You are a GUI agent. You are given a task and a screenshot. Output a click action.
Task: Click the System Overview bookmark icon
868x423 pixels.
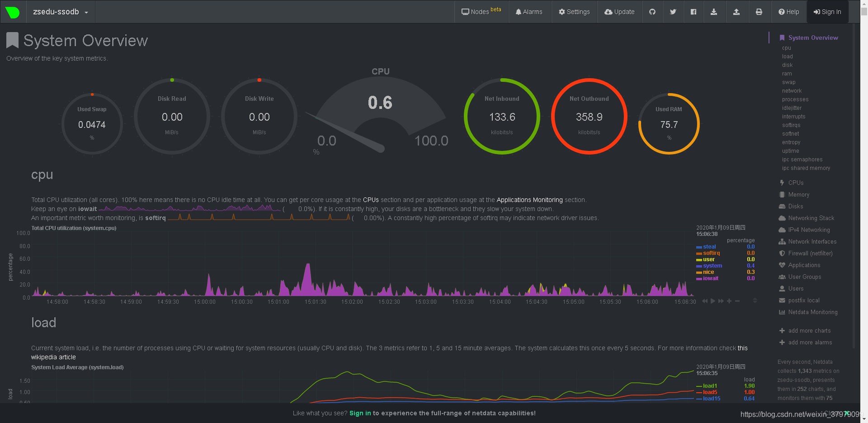point(12,40)
